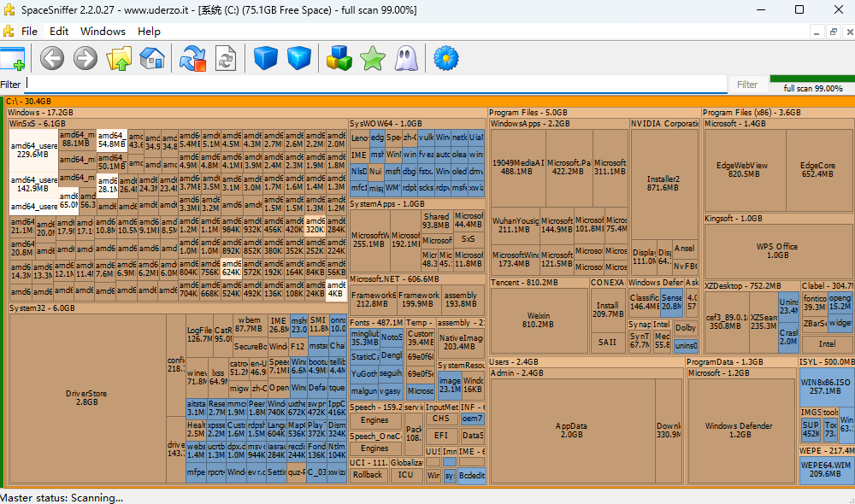
Task: Select the LogFile 126.7M block
Action: 199,335
